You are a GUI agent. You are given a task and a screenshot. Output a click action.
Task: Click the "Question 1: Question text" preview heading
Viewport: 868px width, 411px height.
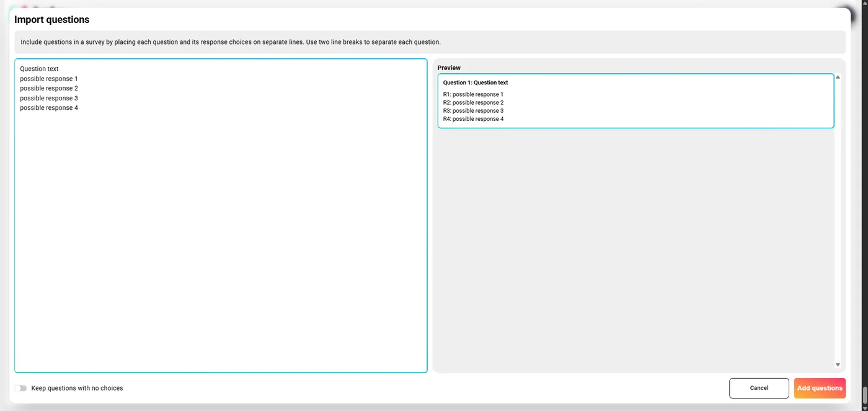[476, 82]
